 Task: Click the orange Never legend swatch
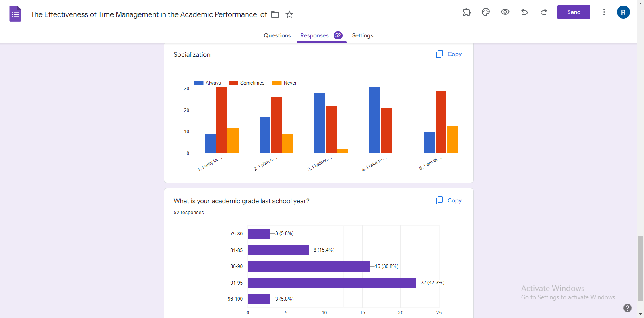tap(277, 83)
